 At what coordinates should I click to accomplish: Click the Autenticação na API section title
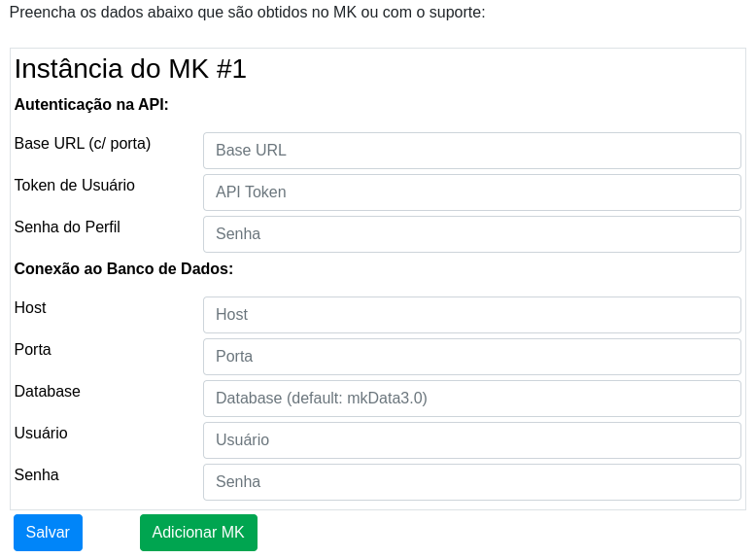click(x=91, y=104)
